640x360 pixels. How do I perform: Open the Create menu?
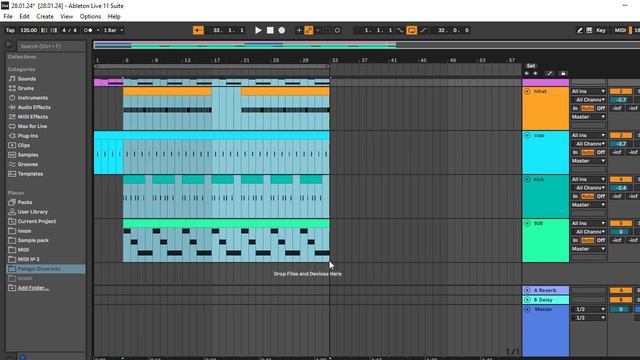click(45, 16)
